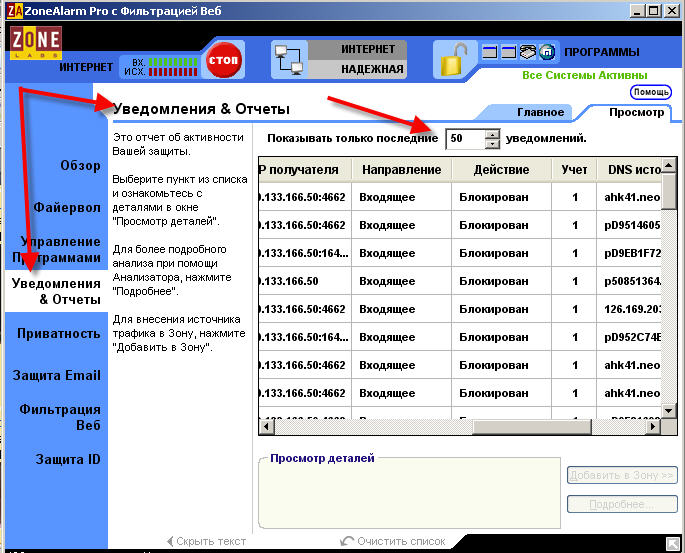The height and width of the screenshot is (553, 685).
Task: Select the row with p50851364 DNS
Action: (x=460, y=281)
